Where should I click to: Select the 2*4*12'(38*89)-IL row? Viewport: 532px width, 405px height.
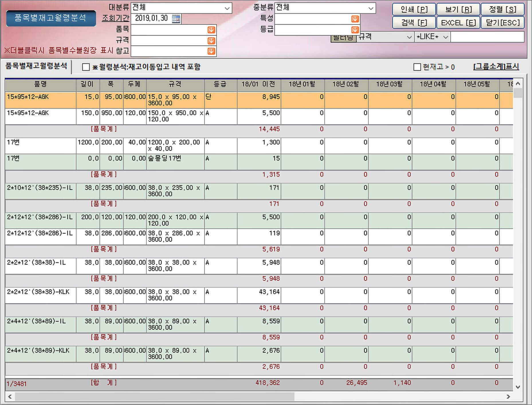point(259,325)
